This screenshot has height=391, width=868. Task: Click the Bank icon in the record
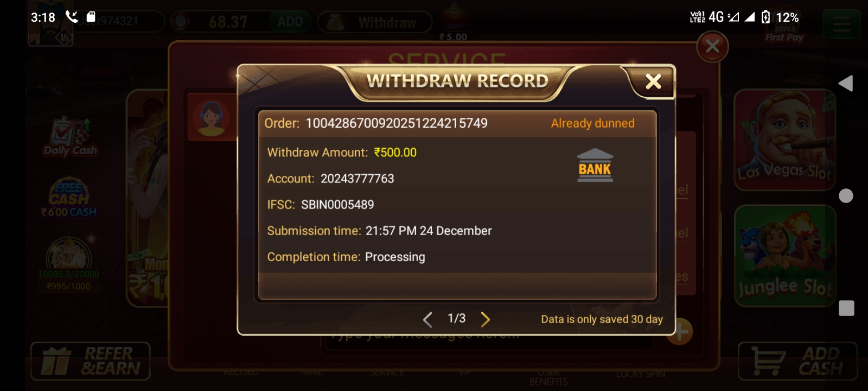[x=595, y=165]
